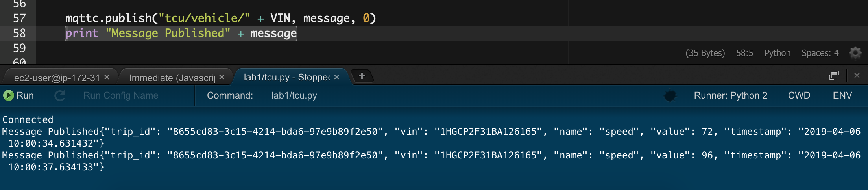Screen dimensions: 868x190
Task: Click the ENV button
Action: [842, 95]
